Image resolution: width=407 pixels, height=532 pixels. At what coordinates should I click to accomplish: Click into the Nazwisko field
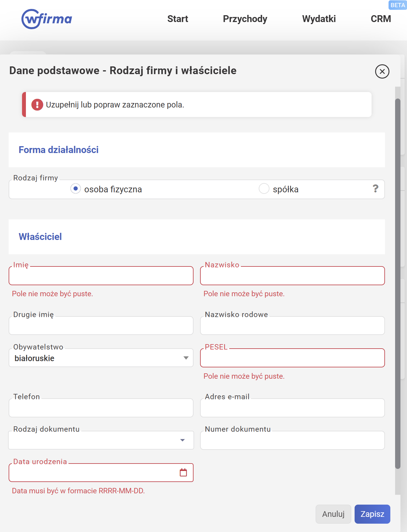[x=292, y=276]
